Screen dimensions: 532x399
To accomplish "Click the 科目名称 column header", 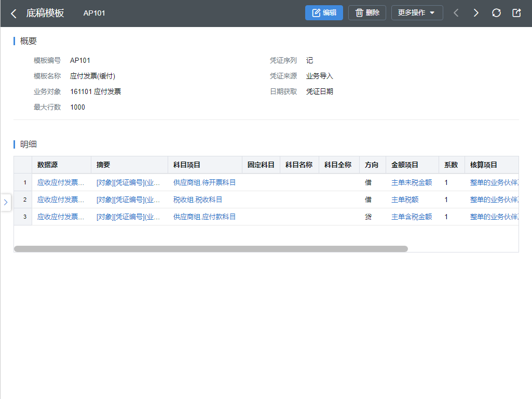I will coord(299,165).
